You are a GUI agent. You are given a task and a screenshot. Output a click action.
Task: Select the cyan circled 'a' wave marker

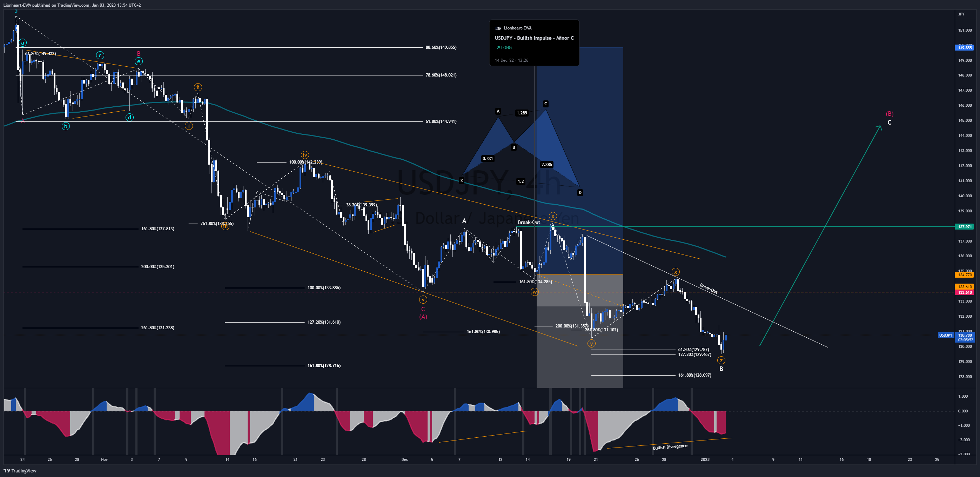click(x=23, y=42)
